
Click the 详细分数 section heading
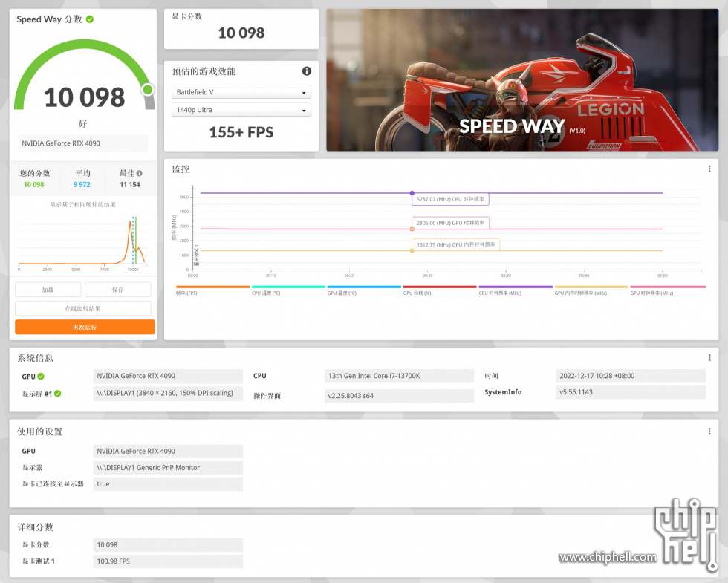coord(36,527)
